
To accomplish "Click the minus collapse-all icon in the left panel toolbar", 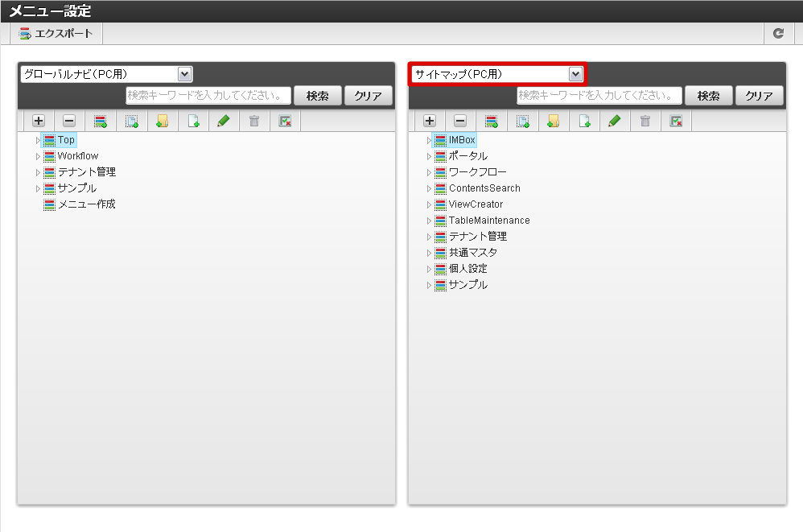I will click(x=69, y=121).
